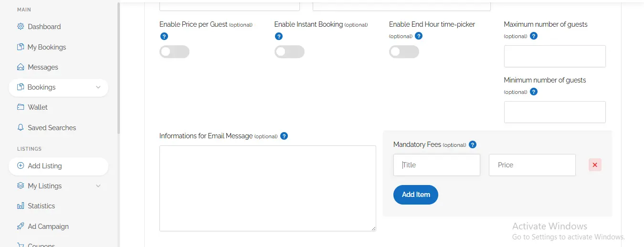
Task: Click the help icon next to Mandatory Fees
Action: 473,144
